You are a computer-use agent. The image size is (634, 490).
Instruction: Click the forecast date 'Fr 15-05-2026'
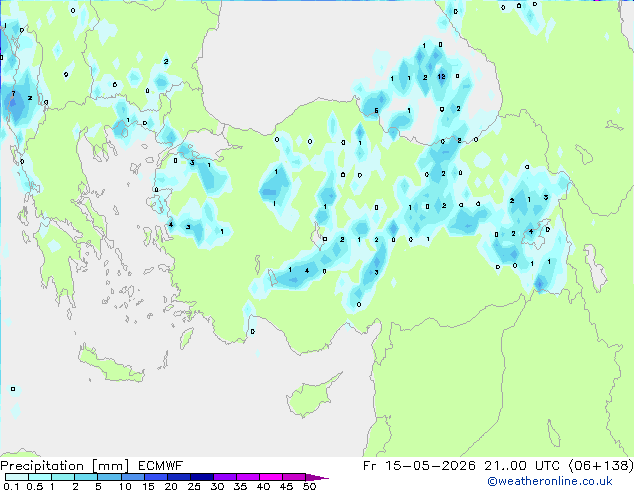pyautogui.click(x=419, y=466)
